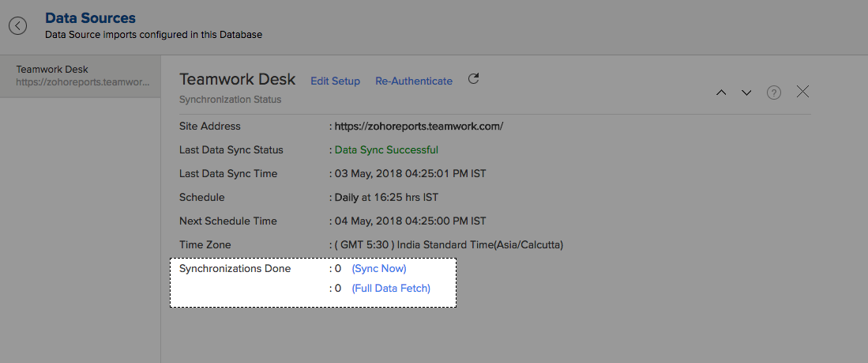This screenshot has height=363, width=868.
Task: Click the 'Teamwork Desk' panel title
Action: click(x=238, y=79)
